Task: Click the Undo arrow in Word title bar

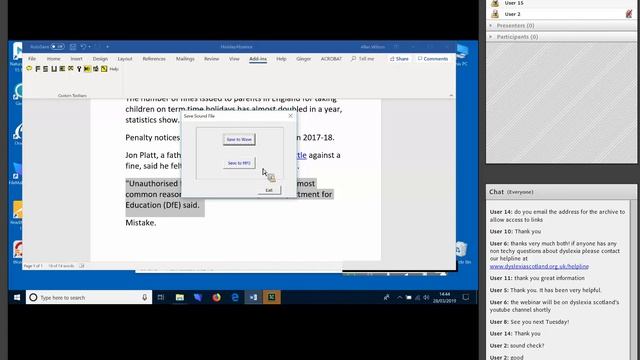Action: pyautogui.click(x=83, y=47)
